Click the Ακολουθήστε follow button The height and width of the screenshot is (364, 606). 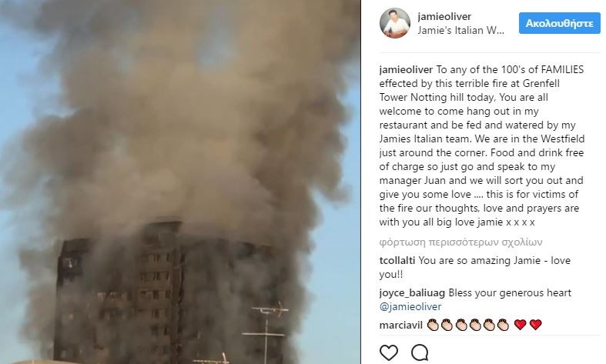pyautogui.click(x=559, y=23)
